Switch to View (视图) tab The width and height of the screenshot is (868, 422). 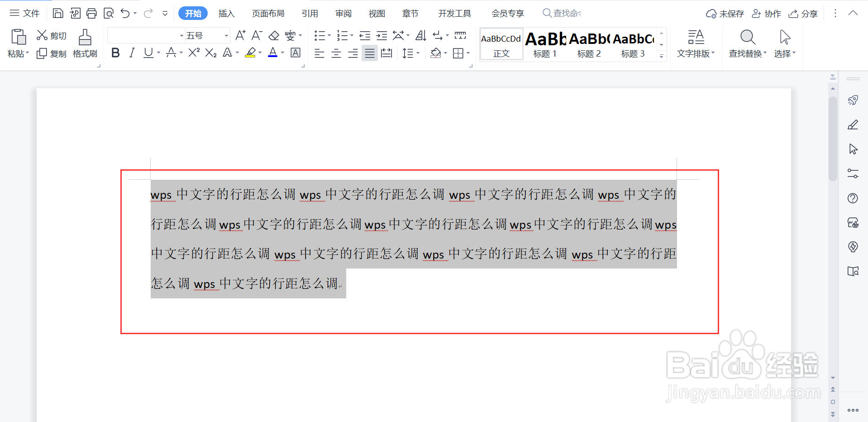[377, 14]
